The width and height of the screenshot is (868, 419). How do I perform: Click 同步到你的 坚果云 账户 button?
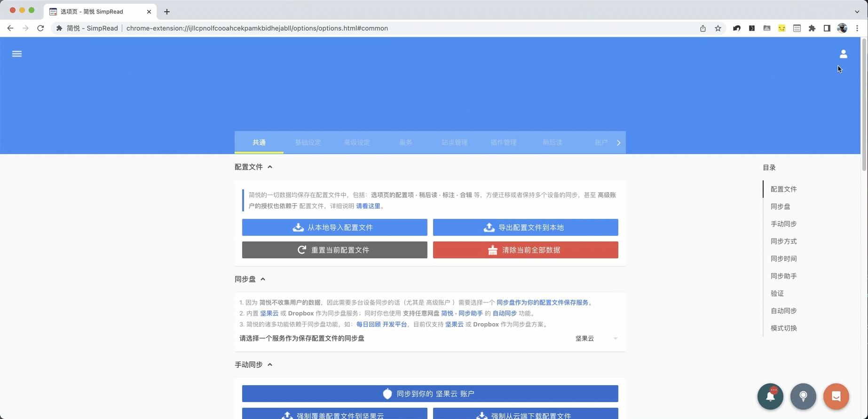pyautogui.click(x=430, y=394)
